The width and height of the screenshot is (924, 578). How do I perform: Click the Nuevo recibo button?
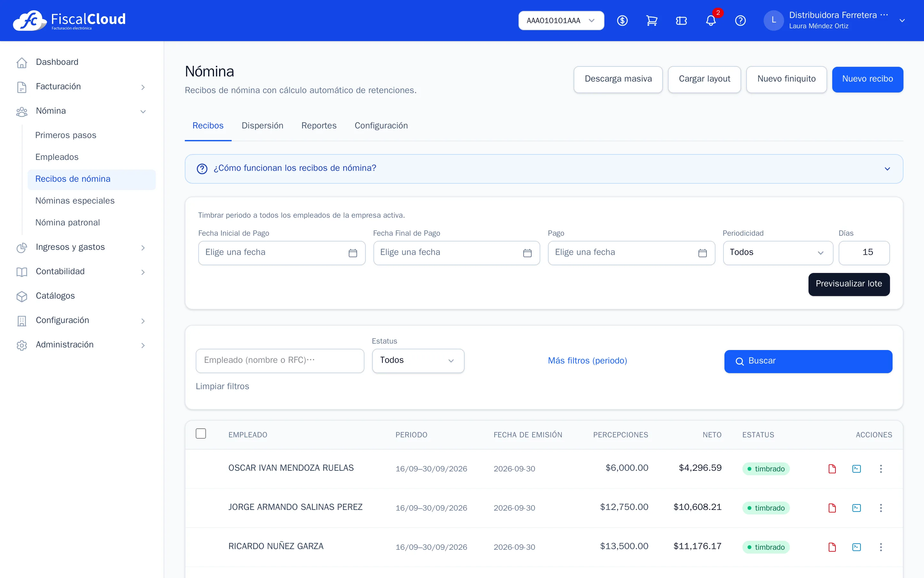(x=868, y=79)
